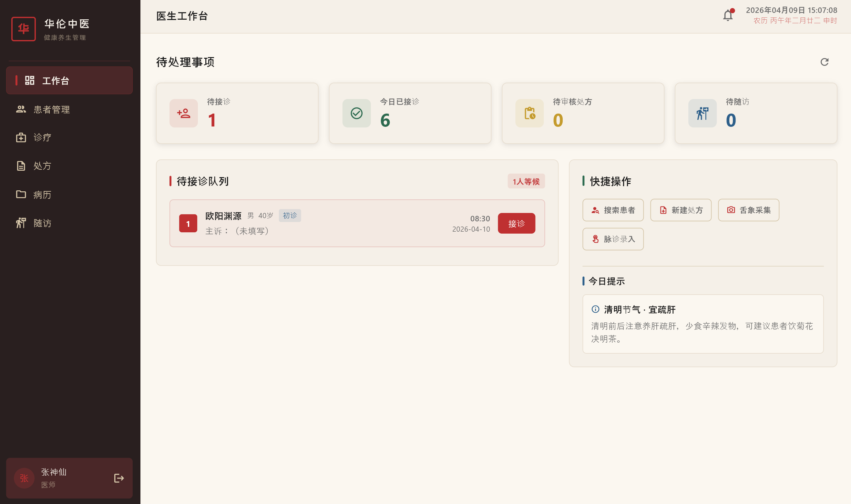Screen dimensions: 851x504
Task: Open the 舌象采集 quick action
Action: [748, 210]
